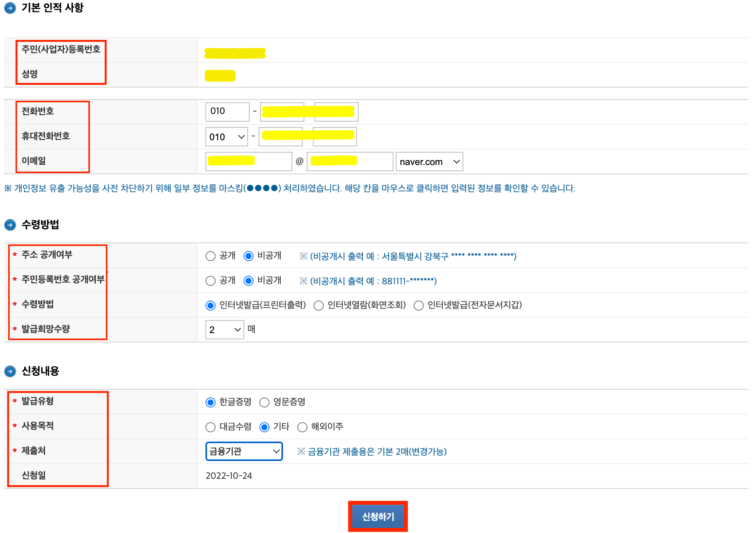756x533 pixels.
Task: Choose 인터넷열람(화면조회) receipt method
Action: click(x=318, y=305)
